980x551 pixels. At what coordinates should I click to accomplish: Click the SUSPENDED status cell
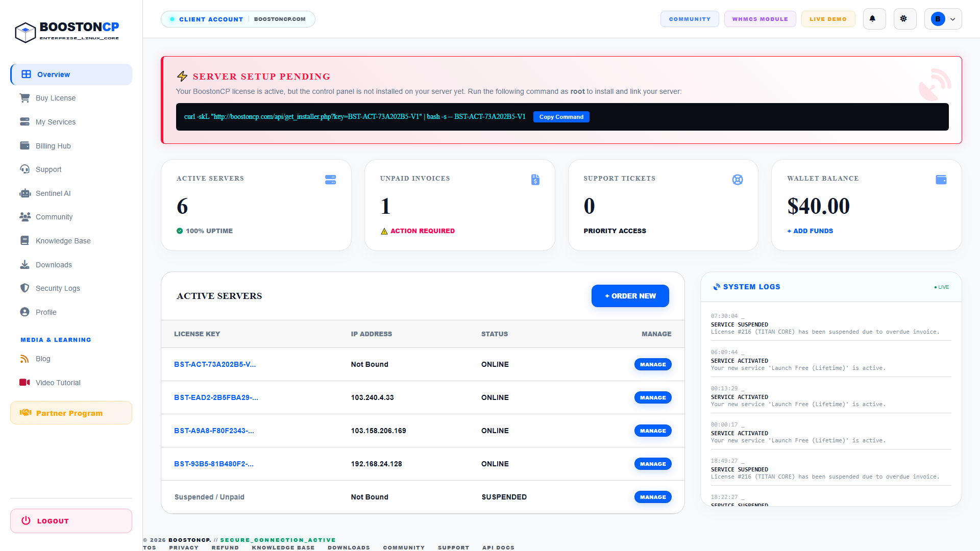(504, 497)
